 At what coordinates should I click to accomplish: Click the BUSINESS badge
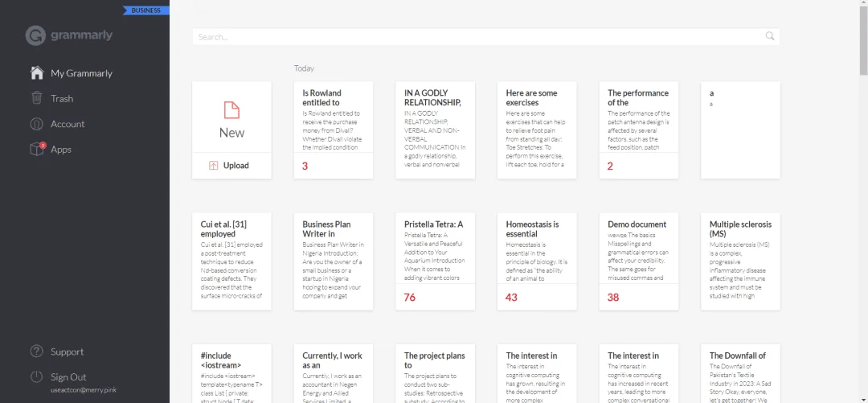click(x=145, y=10)
